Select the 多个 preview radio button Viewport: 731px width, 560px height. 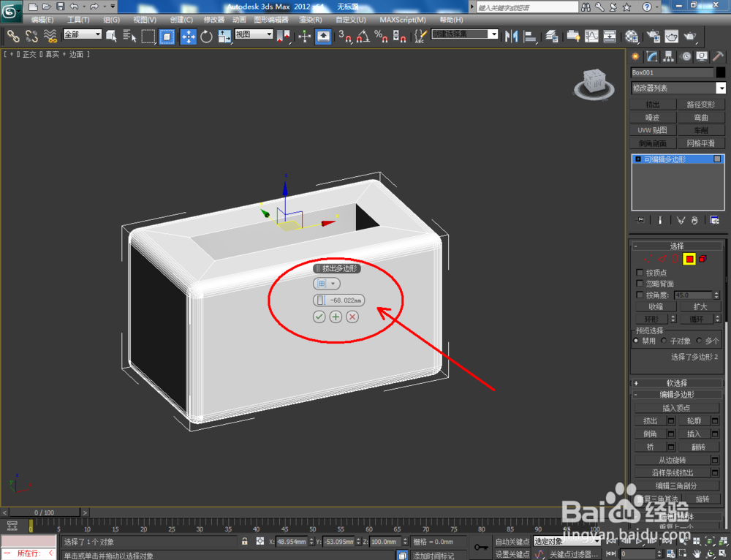click(699, 341)
